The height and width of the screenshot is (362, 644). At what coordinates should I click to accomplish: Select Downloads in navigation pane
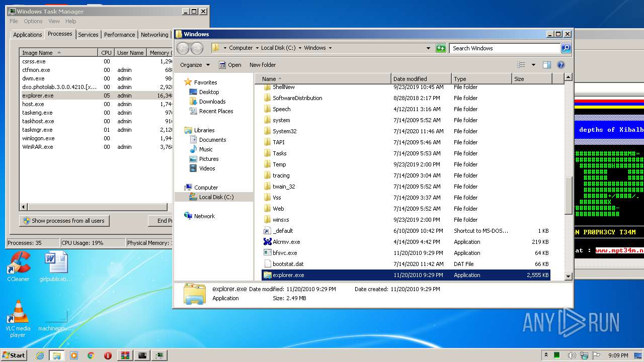[212, 102]
